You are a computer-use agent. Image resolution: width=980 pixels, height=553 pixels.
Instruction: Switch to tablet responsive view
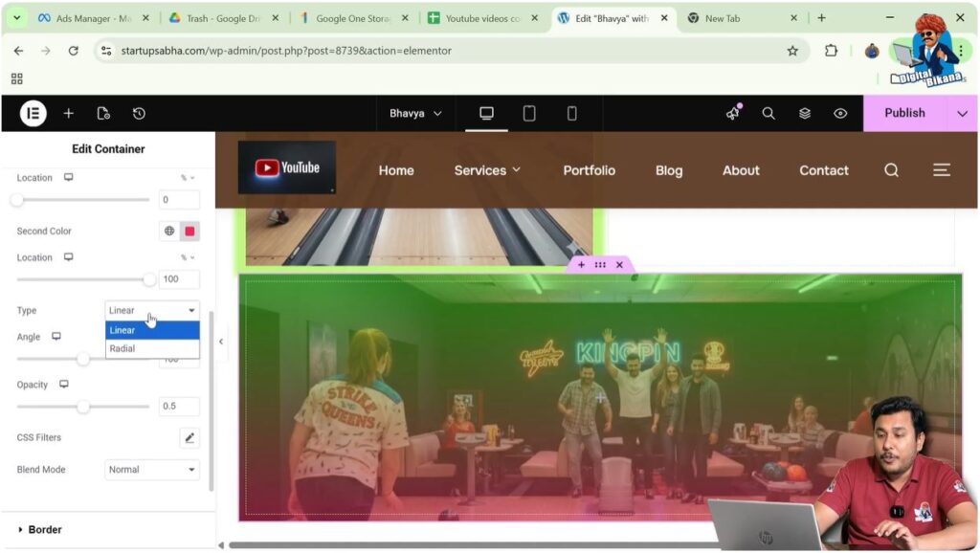tap(529, 113)
